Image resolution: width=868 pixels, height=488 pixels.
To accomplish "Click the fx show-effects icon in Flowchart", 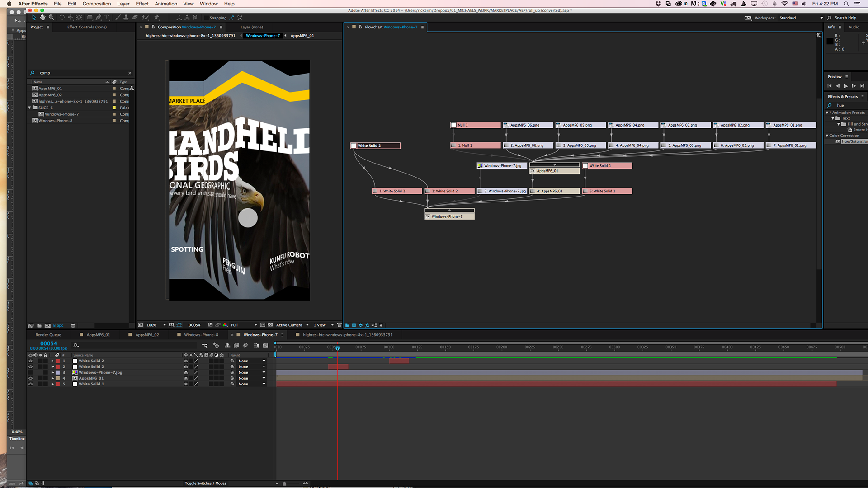I will (x=367, y=325).
